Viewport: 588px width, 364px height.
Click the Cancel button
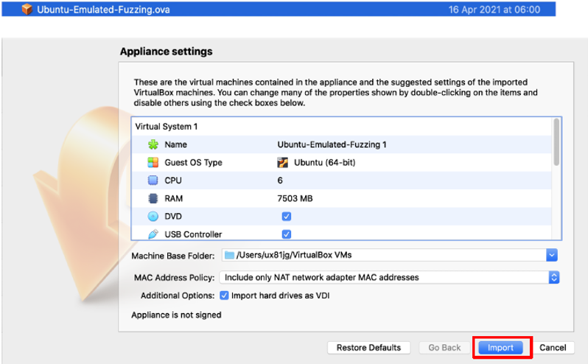tap(553, 348)
